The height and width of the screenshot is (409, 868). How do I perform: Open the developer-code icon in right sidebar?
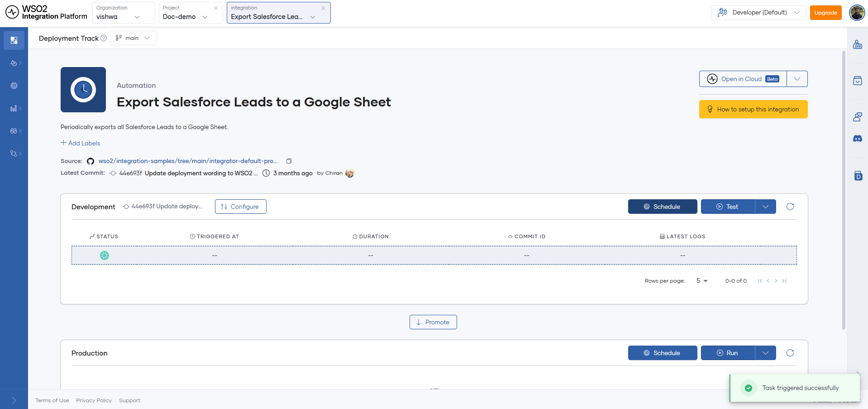pyautogui.click(x=858, y=44)
